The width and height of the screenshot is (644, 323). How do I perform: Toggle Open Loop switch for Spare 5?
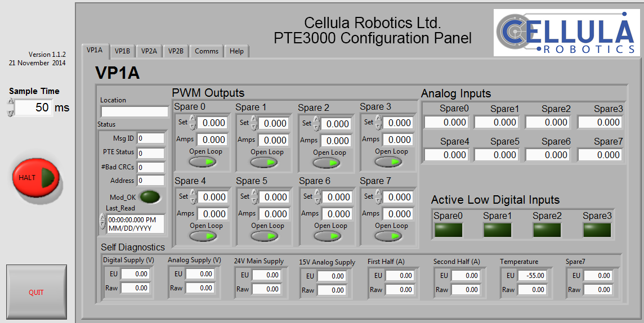pos(265,236)
